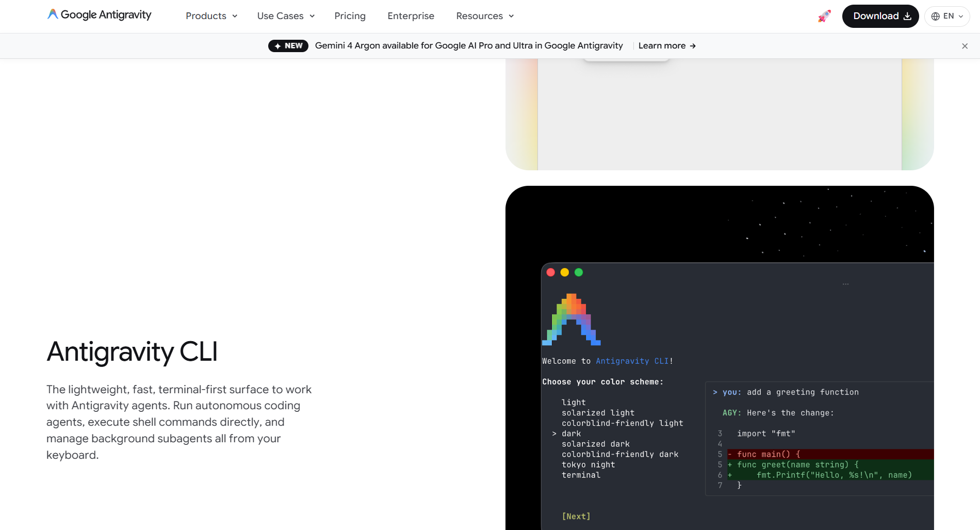Click the Download button
980x530 pixels.
(x=880, y=16)
